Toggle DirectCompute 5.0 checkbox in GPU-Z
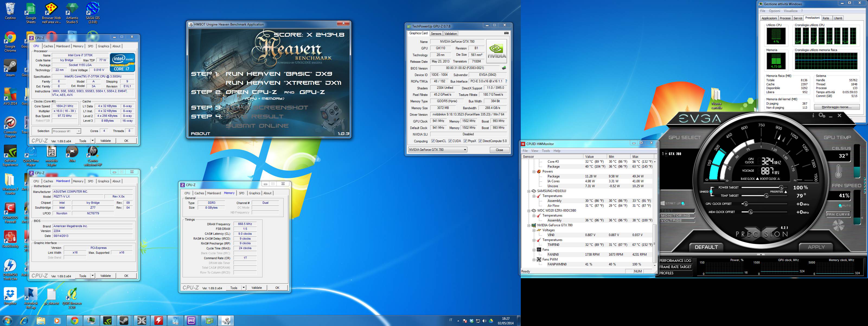This screenshot has width=868, height=326. [x=480, y=141]
